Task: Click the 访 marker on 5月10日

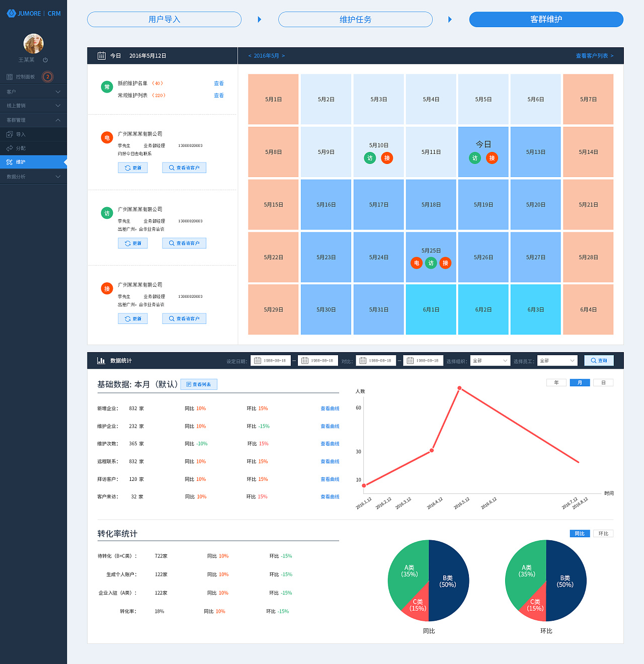Action: pyautogui.click(x=370, y=158)
